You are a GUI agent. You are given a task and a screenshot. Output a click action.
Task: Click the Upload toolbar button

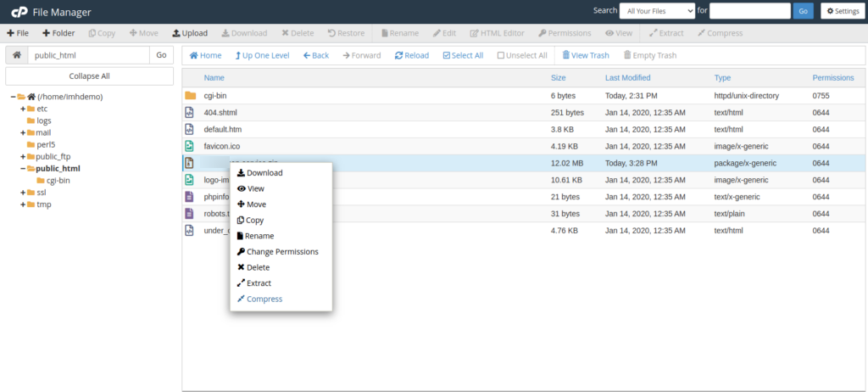coord(189,33)
